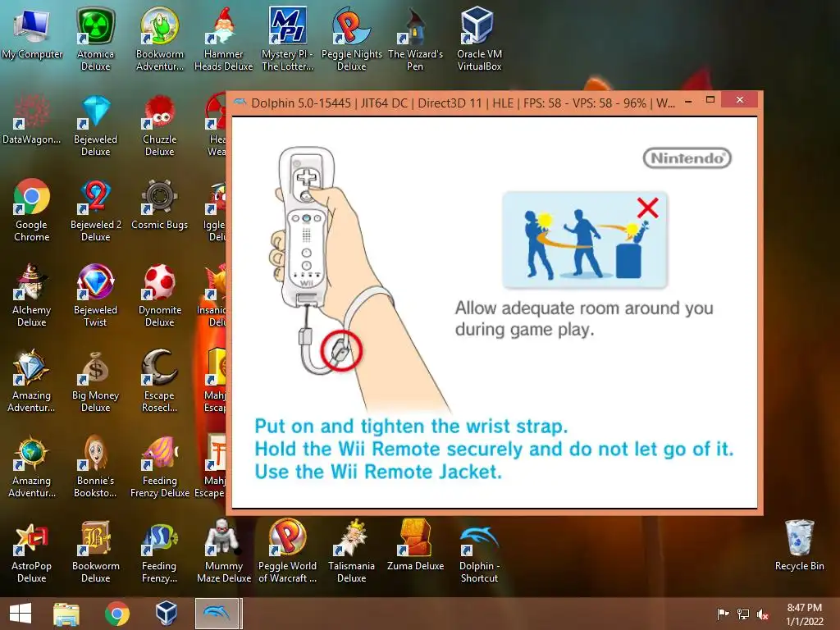
Task: Open File Explorer from taskbar
Action: [x=66, y=614]
